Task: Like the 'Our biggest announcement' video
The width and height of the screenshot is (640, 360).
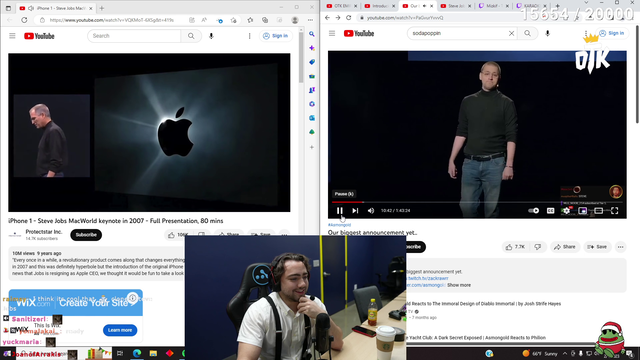Action: point(516,247)
